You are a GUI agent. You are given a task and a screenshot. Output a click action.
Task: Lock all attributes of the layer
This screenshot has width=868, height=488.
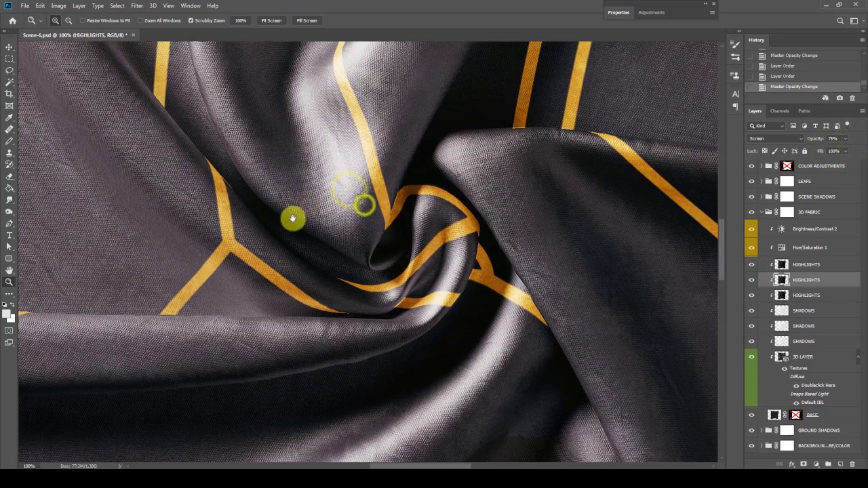point(805,151)
